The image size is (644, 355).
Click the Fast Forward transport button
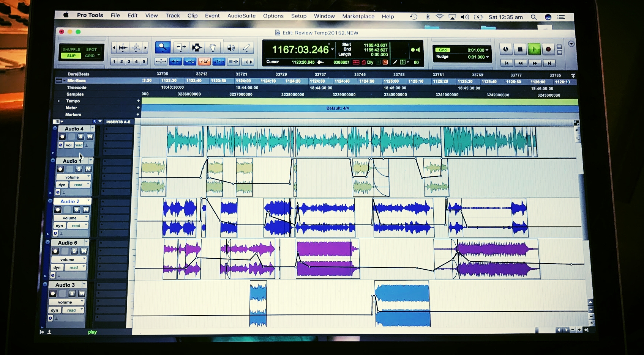point(535,63)
